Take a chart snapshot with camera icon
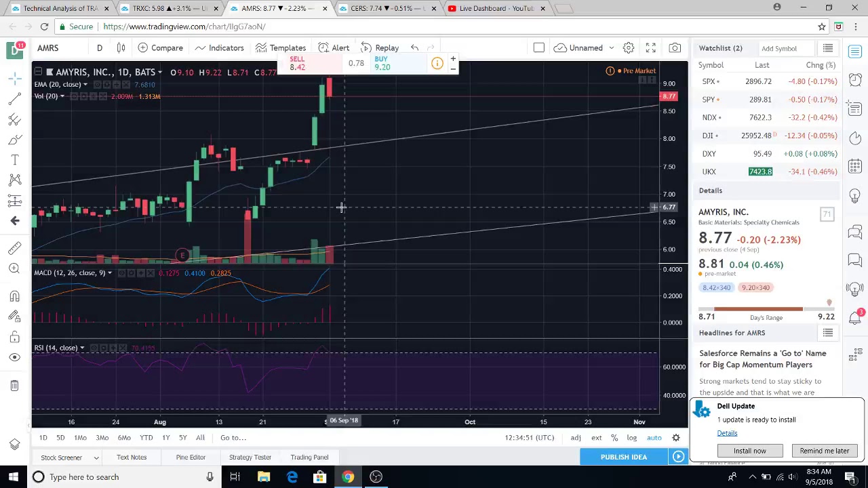This screenshot has width=868, height=488. click(x=675, y=48)
